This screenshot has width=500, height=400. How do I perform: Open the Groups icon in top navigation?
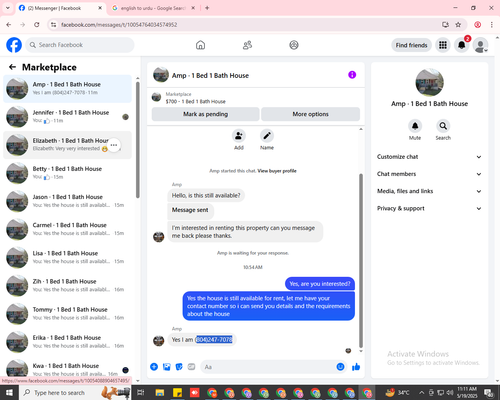294,45
